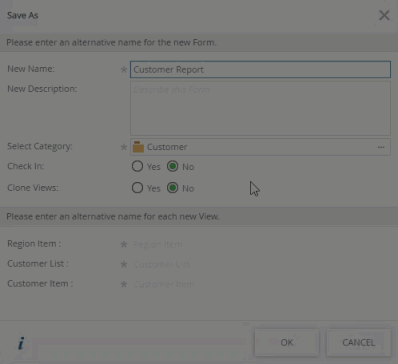
Task: Click the New Name required star
Action: click(x=124, y=69)
